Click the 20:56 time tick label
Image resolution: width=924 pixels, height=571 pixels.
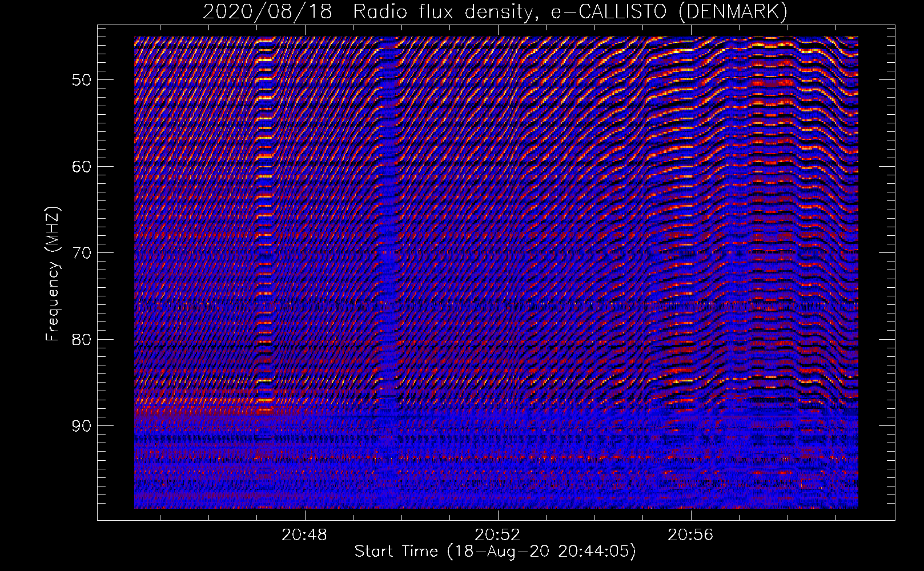click(x=691, y=535)
